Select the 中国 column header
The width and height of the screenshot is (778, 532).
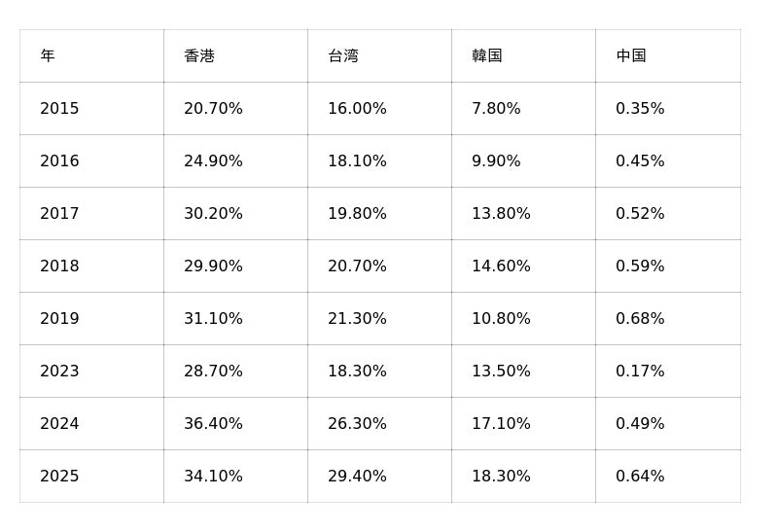(x=668, y=55)
